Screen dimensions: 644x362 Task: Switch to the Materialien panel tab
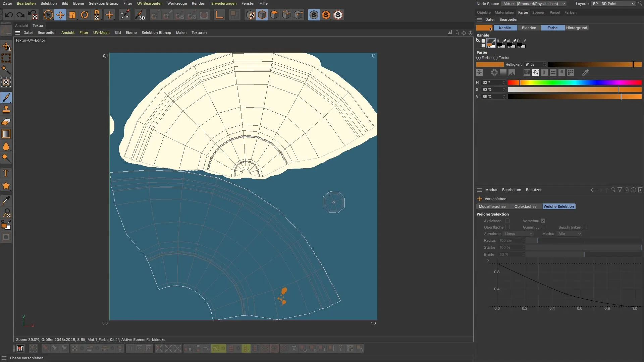click(x=504, y=12)
